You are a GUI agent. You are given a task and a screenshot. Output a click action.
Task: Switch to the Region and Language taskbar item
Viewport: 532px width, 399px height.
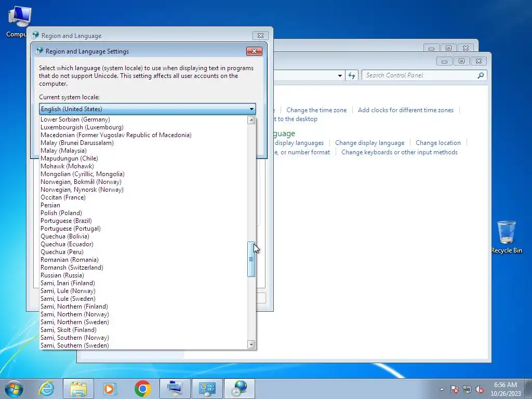tap(240, 389)
